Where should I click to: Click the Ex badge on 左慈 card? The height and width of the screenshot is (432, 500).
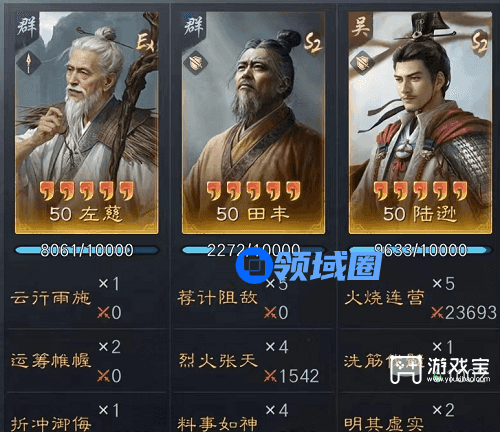pos(146,41)
